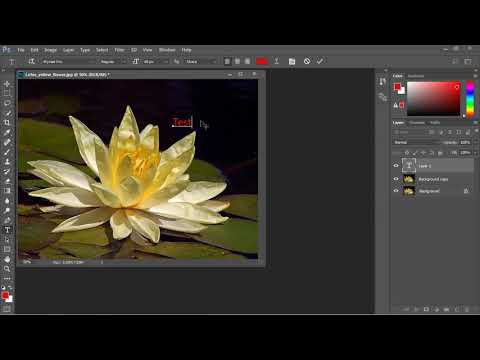The image size is (480, 360).
Task: Select the Hand tool
Action: [x=7, y=259]
